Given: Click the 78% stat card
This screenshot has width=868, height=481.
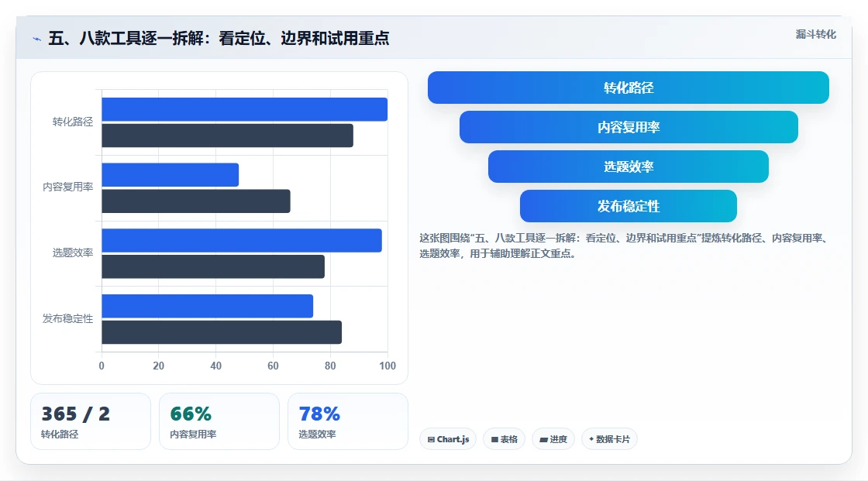Looking at the screenshot, I should point(348,421).
